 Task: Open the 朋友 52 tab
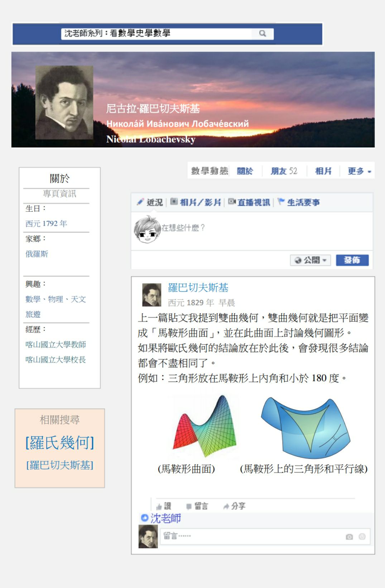pyautogui.click(x=284, y=171)
